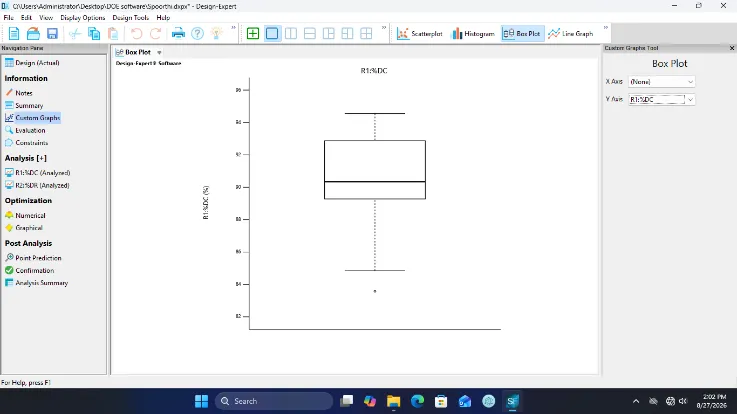Select the two-column pane layout icon
The image size is (737, 414).
coord(291,33)
